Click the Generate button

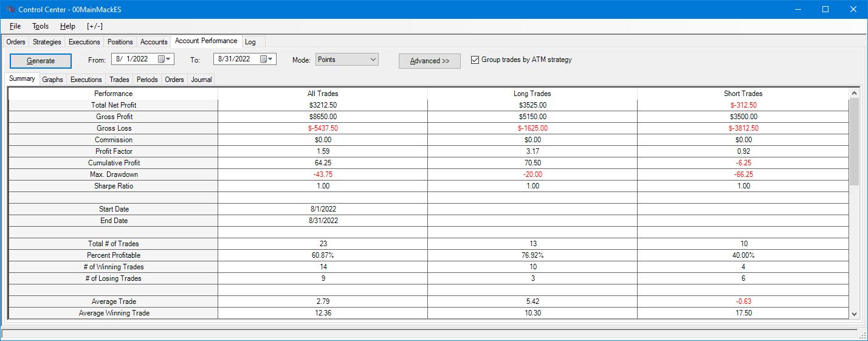(x=41, y=61)
